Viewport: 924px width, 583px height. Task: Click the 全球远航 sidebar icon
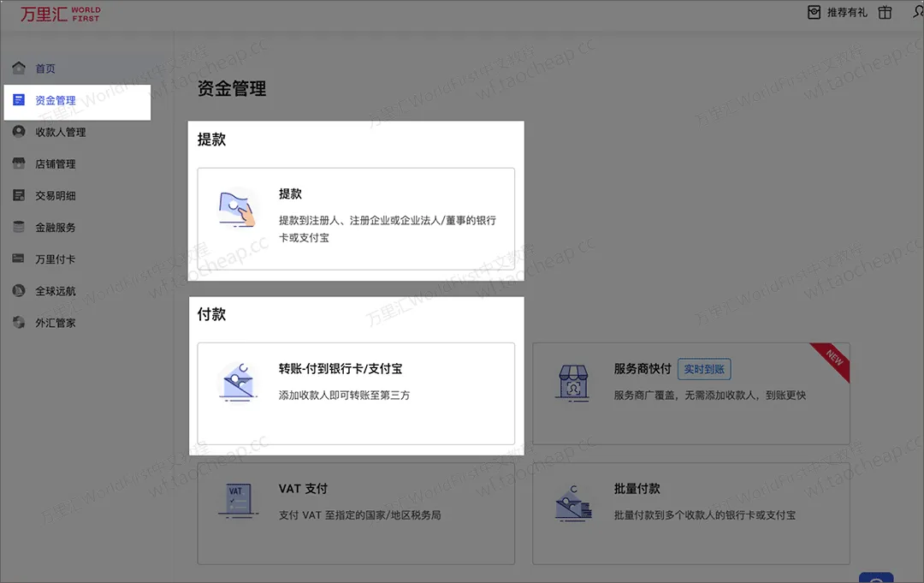pos(19,291)
